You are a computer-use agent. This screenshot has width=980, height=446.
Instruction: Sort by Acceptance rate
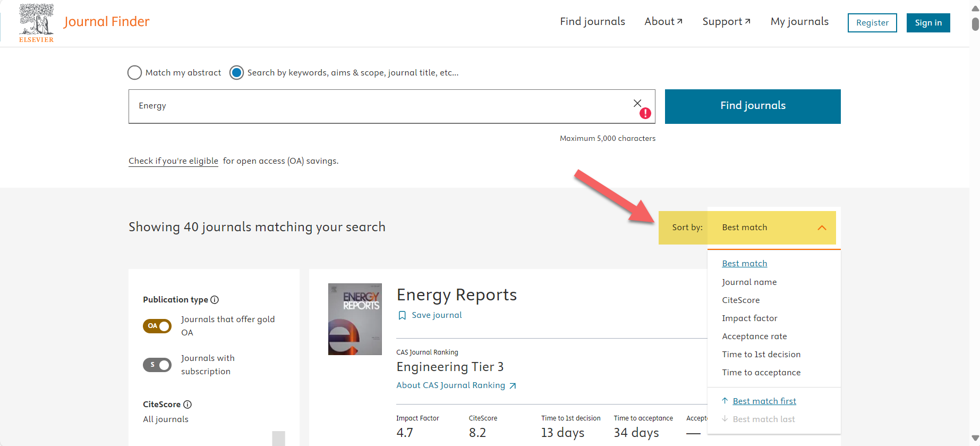tap(754, 336)
